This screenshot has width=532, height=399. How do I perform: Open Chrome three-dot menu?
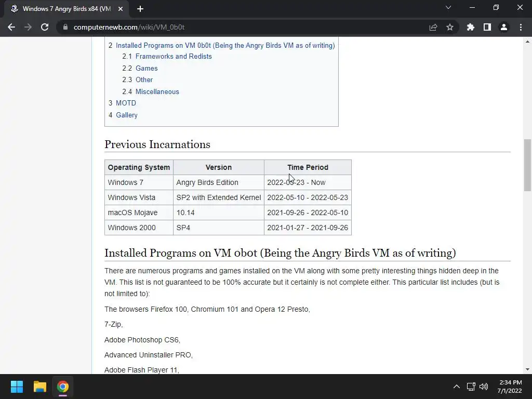(521, 27)
